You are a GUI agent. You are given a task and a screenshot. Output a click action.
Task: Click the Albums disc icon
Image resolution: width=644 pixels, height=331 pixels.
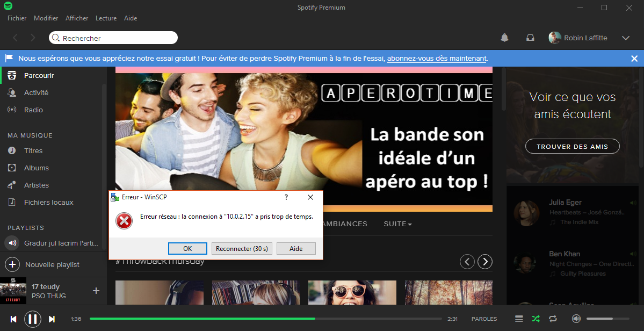[12, 168]
